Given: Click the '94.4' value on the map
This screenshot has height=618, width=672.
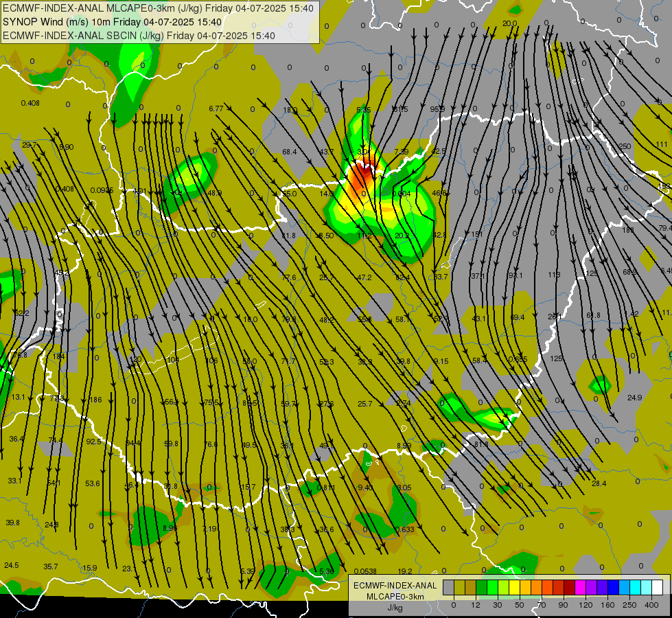Looking at the screenshot, I should coord(133,443).
